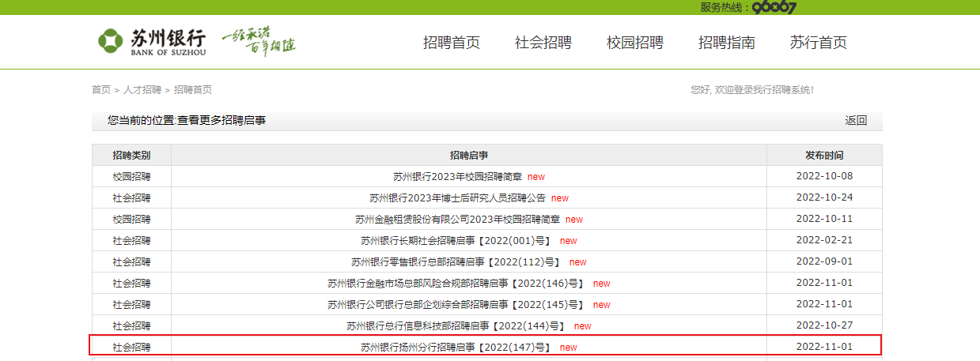The image size is (980, 361).
Task: Click 社会招聘 category in the 2022-10-24 row
Action: coord(131,197)
